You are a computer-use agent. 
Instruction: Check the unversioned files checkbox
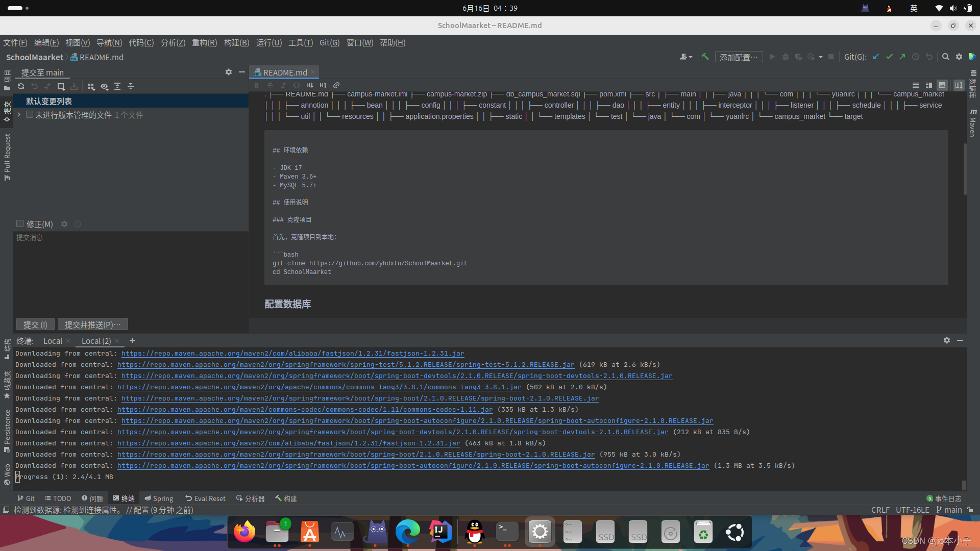[30, 115]
